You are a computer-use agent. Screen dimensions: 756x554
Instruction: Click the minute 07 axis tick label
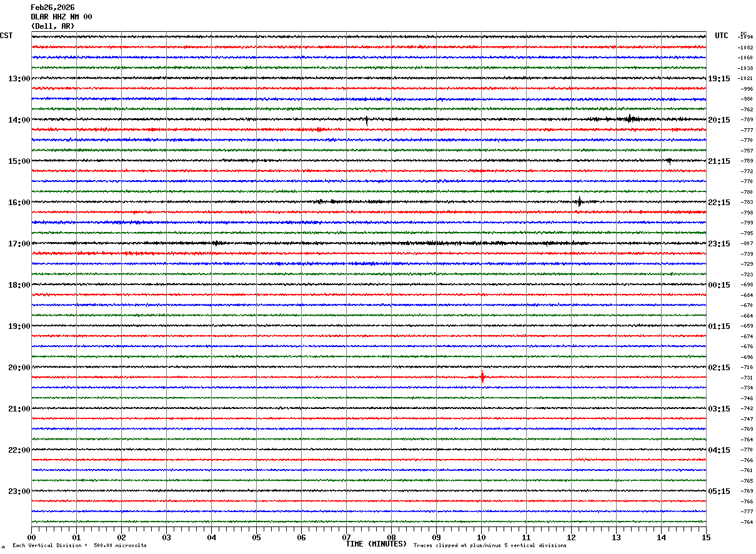pyautogui.click(x=346, y=537)
